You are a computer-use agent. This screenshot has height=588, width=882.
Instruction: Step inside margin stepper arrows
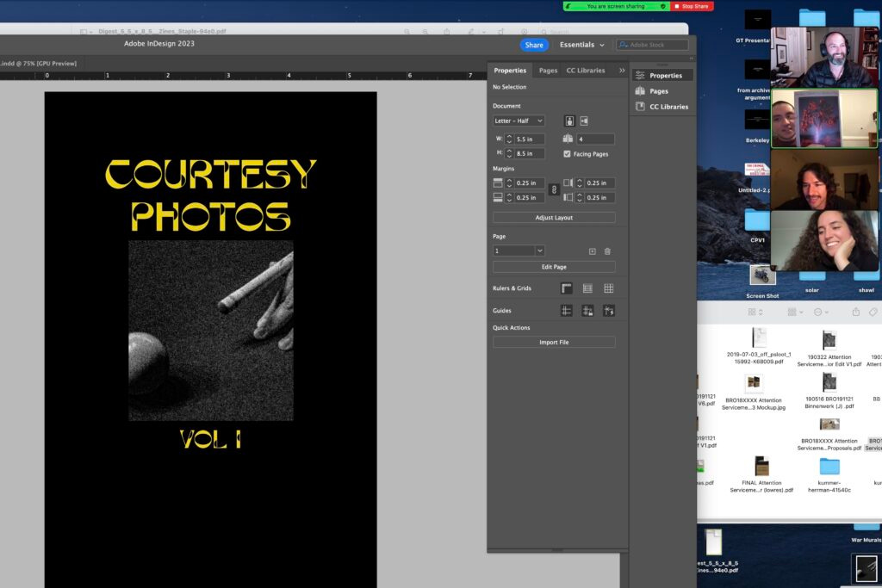pos(580,183)
